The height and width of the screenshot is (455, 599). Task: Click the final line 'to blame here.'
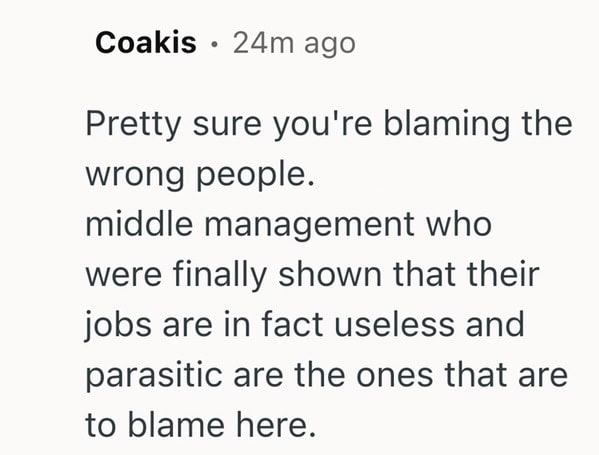click(201, 425)
